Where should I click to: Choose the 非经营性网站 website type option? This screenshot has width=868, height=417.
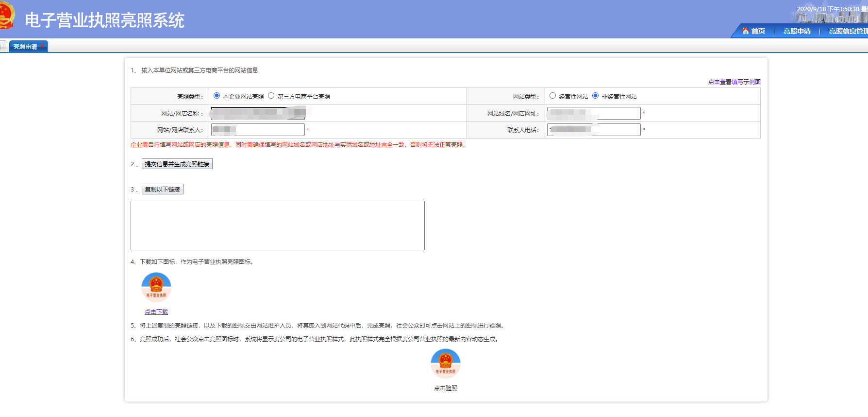(x=595, y=96)
